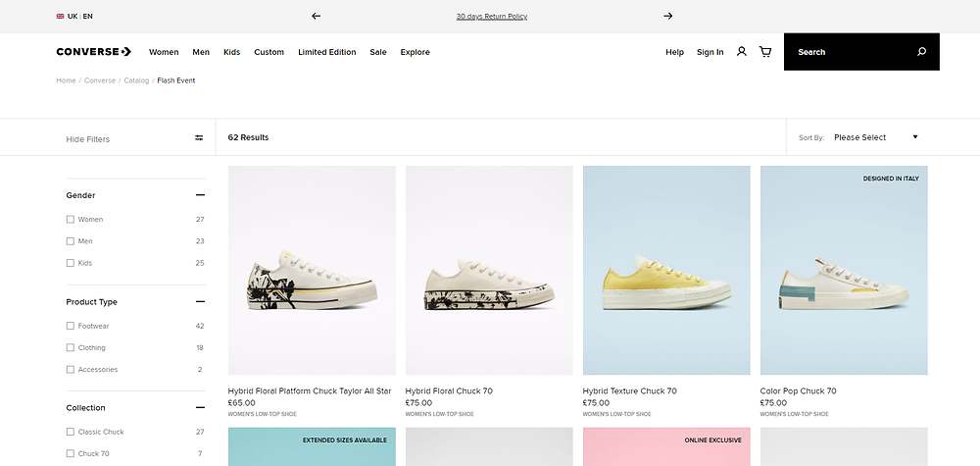This screenshot has width=980, height=466.
Task: Check the Kids gender filter
Action: (70, 263)
